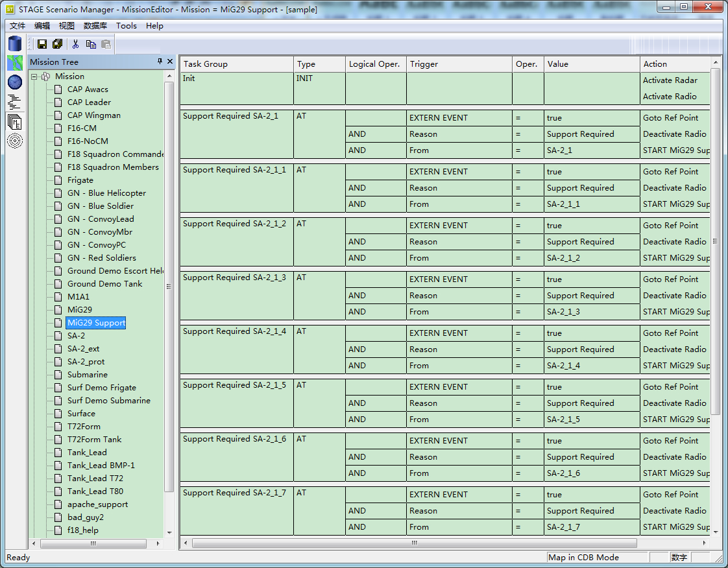728x568 pixels.
Task: Click the page icon beside Frigate
Action: 58,180
